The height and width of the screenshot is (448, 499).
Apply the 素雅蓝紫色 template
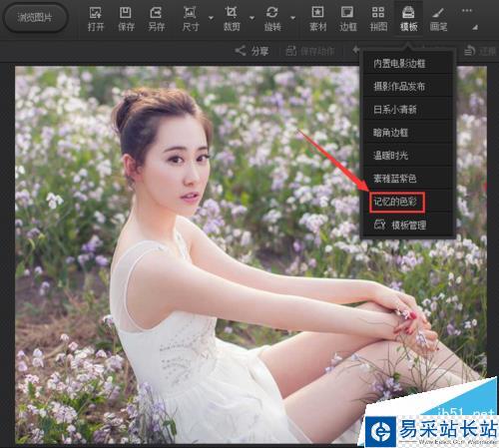pyautogui.click(x=407, y=179)
